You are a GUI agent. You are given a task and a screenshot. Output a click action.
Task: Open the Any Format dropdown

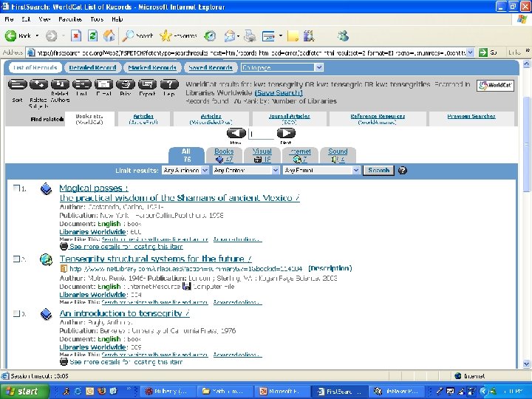(355, 171)
